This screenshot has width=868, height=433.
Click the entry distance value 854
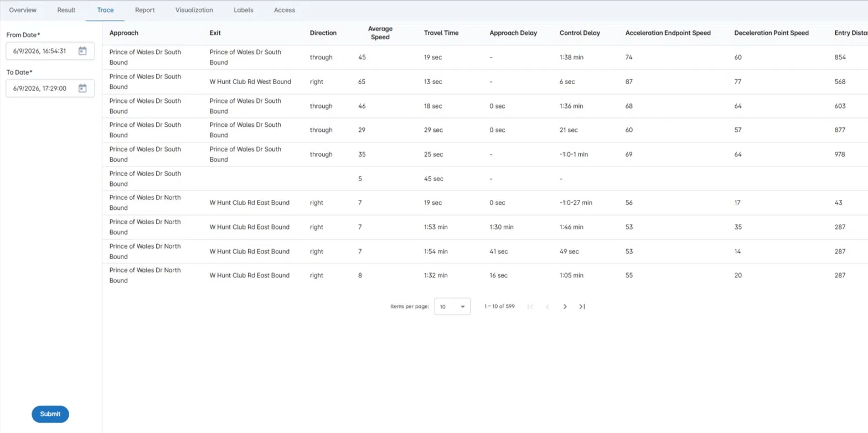840,57
